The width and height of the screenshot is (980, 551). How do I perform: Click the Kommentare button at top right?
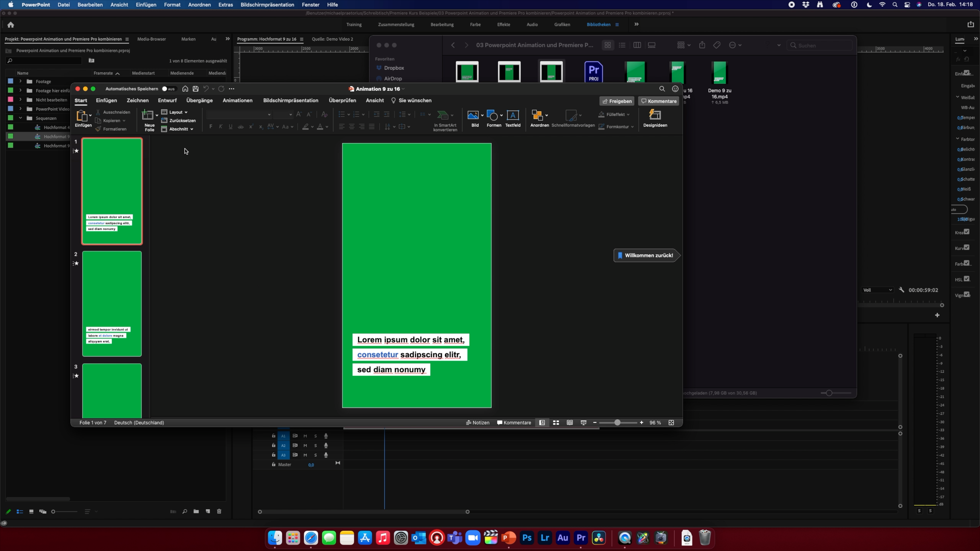pos(658,101)
